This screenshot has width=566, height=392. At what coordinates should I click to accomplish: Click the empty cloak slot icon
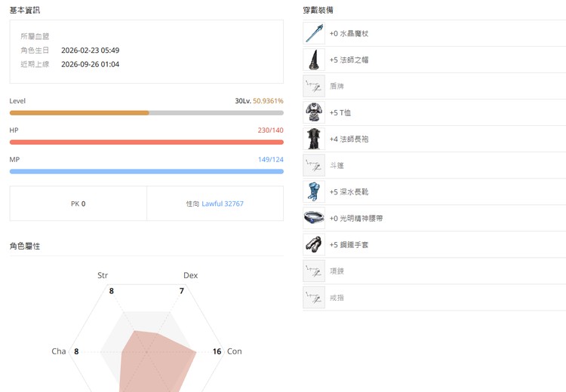click(x=314, y=165)
